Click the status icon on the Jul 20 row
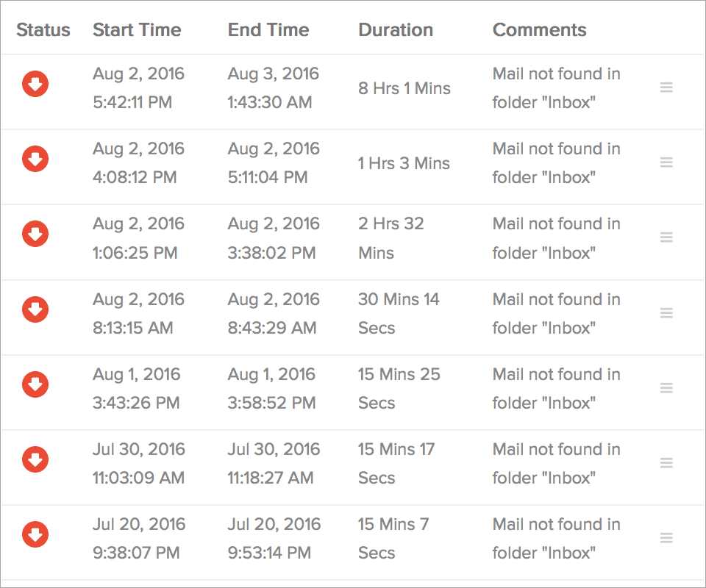The width and height of the screenshot is (706, 588). click(x=35, y=534)
